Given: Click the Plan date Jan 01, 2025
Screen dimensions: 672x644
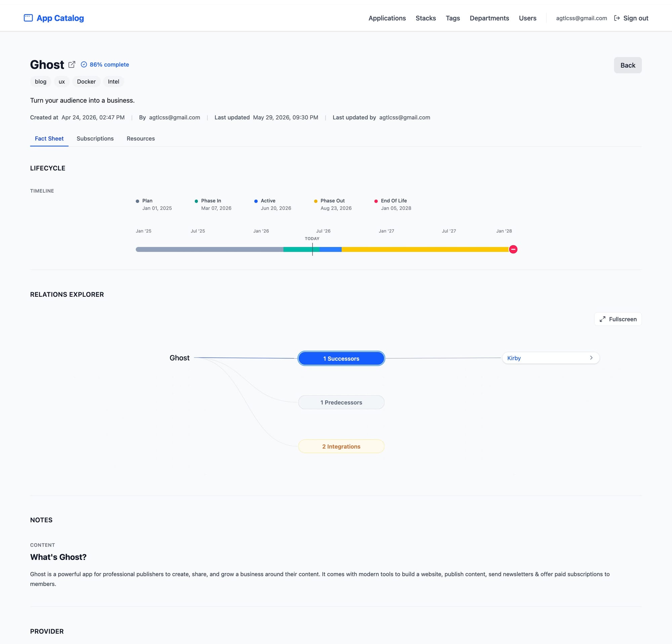Looking at the screenshot, I should 157,208.
